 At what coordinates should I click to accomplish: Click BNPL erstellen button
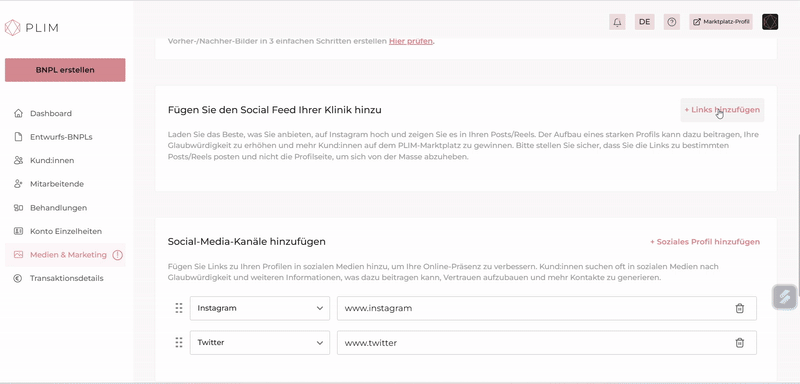pyautogui.click(x=65, y=70)
